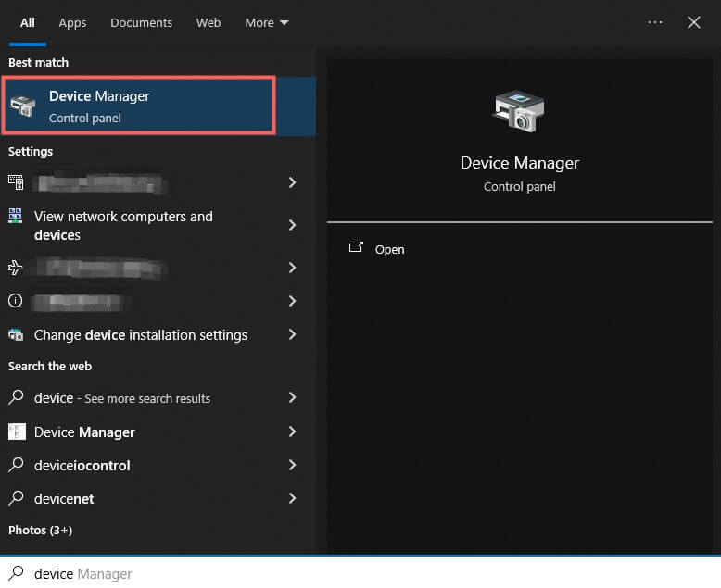Click the Open icon beside Open label
The image size is (721, 588).
click(x=356, y=247)
